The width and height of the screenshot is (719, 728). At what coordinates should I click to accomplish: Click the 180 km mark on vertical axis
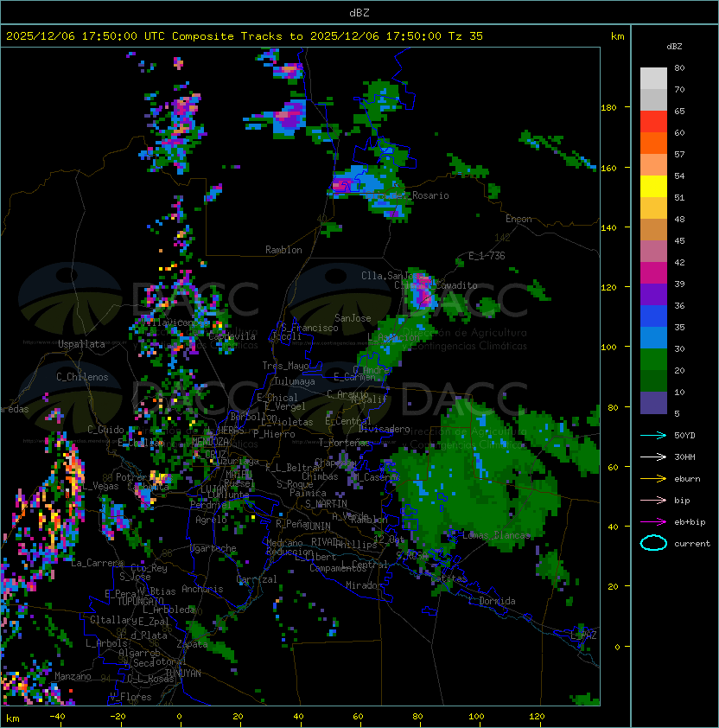608,108
